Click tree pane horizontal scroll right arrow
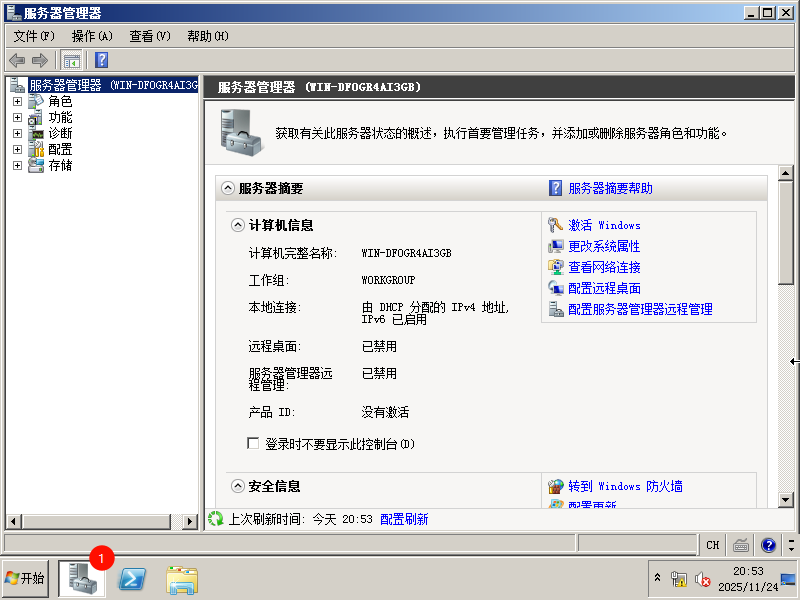The height and width of the screenshot is (600, 800). pyautogui.click(x=190, y=521)
